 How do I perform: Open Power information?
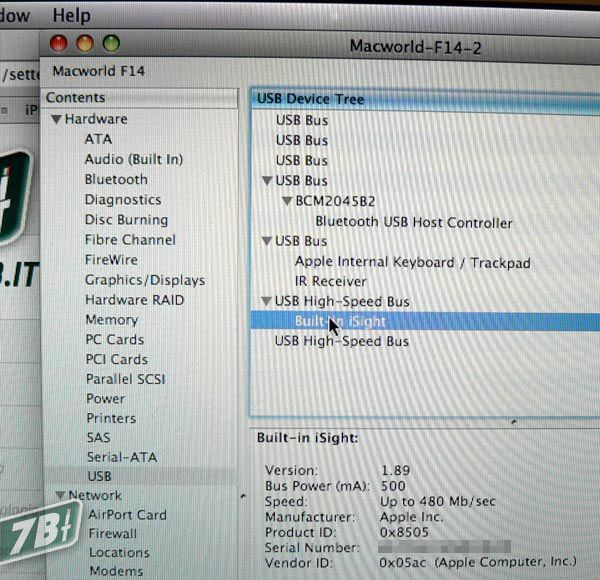click(106, 399)
